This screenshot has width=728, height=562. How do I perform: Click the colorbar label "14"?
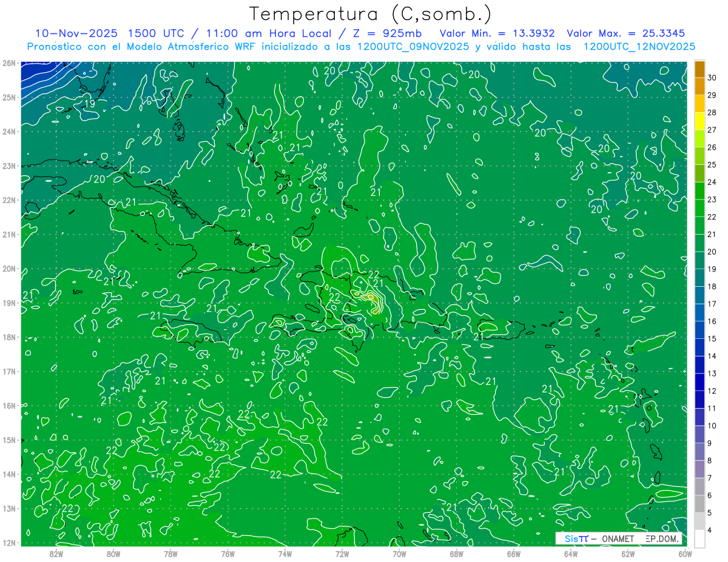[712, 356]
